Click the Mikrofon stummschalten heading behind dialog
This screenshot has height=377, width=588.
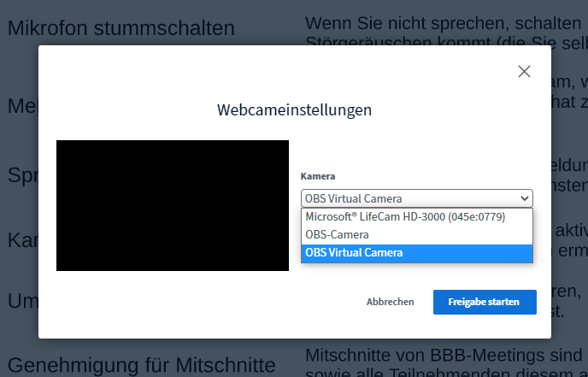click(x=121, y=28)
